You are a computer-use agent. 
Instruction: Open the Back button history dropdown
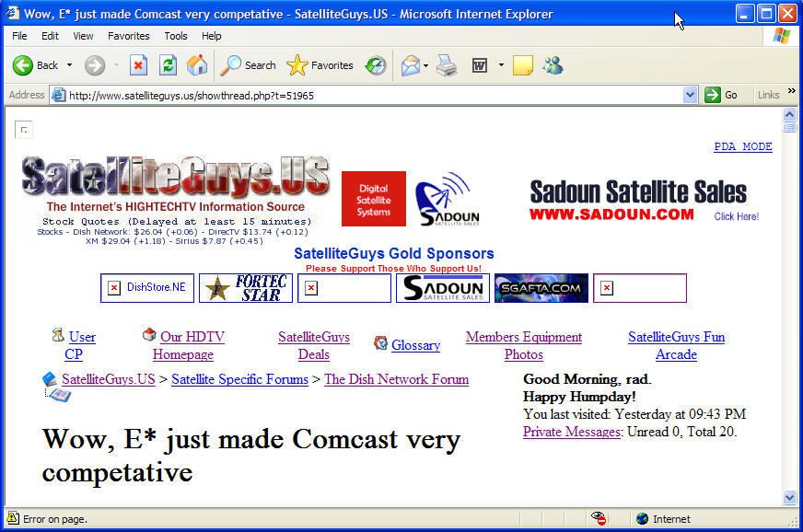tap(70, 65)
